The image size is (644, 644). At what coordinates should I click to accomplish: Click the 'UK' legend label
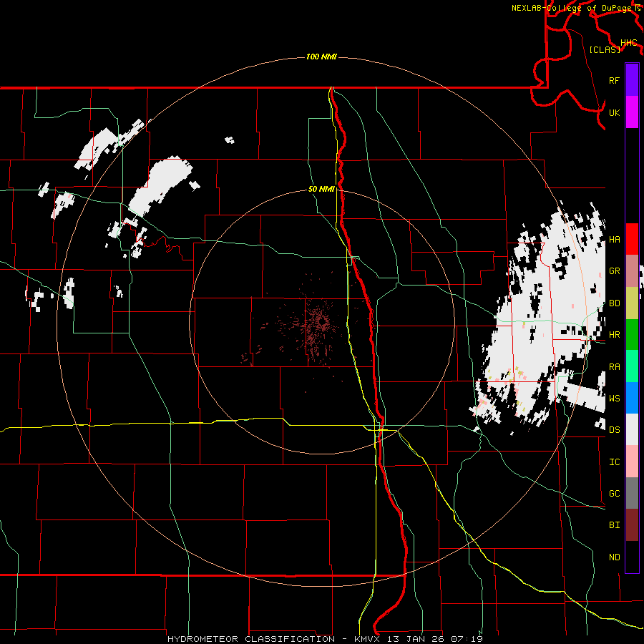click(x=614, y=112)
